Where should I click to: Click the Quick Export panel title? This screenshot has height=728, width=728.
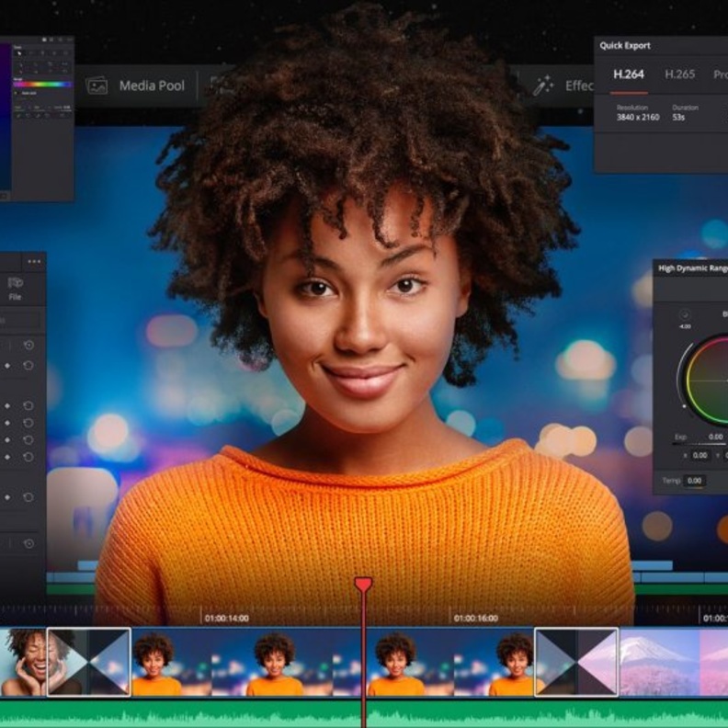point(624,46)
